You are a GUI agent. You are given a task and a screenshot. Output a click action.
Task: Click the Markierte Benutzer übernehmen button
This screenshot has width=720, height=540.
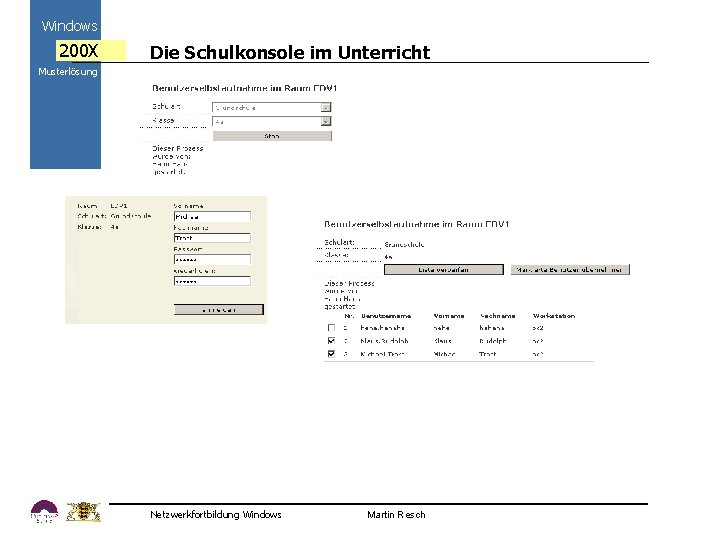coord(570,270)
